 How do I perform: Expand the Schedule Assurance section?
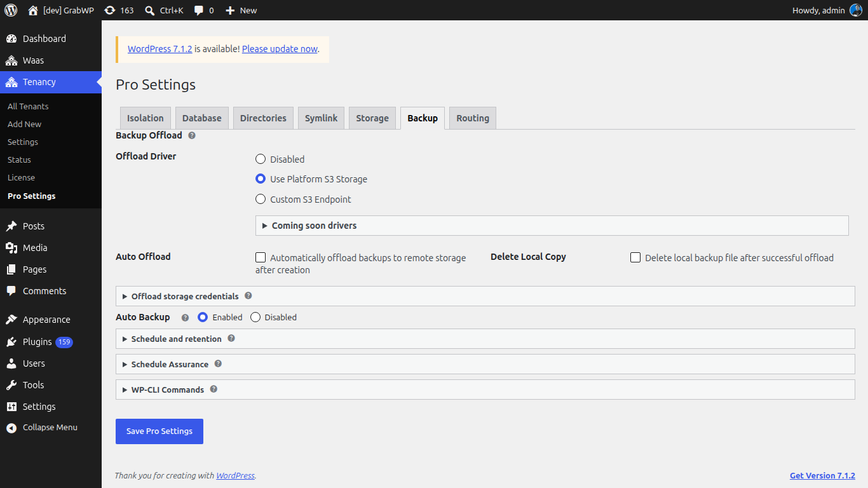click(x=485, y=364)
